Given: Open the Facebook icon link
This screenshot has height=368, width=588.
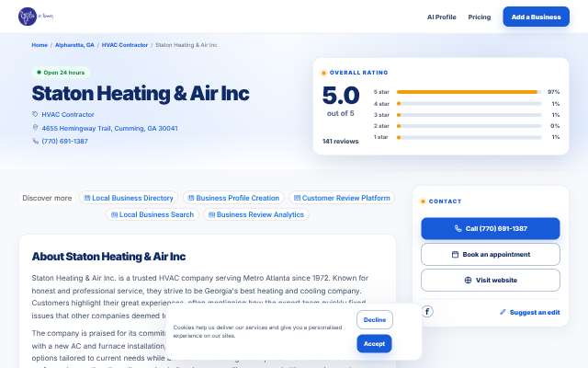Looking at the screenshot, I should (427, 311).
